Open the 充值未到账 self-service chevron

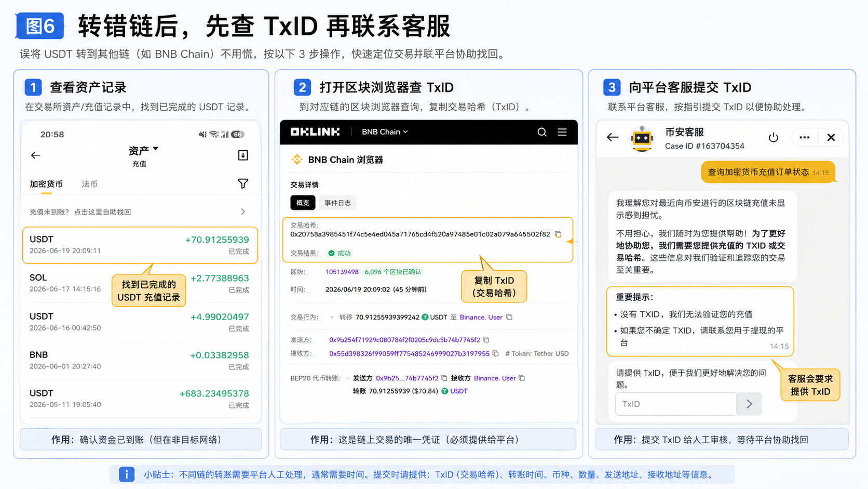click(x=243, y=212)
